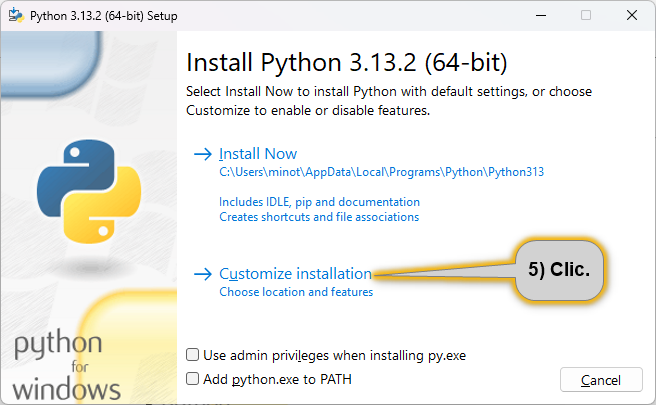Select Install Now option
Image resolution: width=656 pixels, height=405 pixels.
tap(258, 154)
